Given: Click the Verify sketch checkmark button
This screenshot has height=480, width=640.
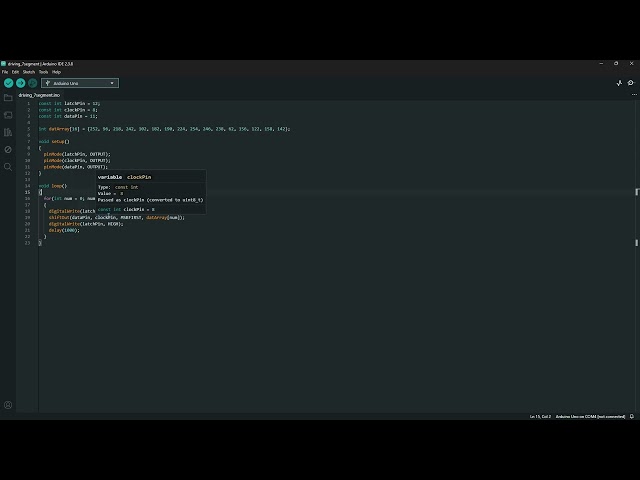Looking at the screenshot, I should 8,83.
